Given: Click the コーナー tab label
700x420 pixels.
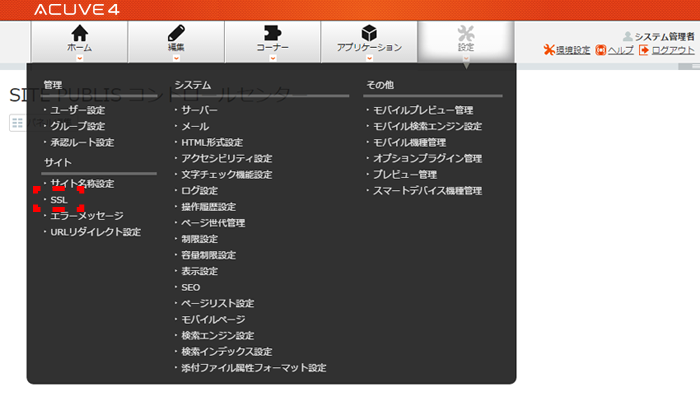Looking at the screenshot, I should (x=272, y=47).
